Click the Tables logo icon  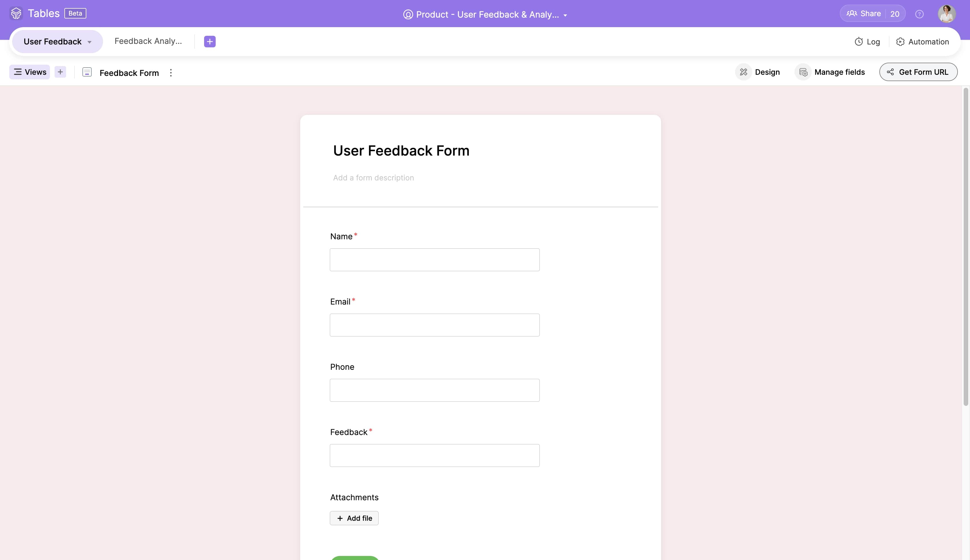16,14
